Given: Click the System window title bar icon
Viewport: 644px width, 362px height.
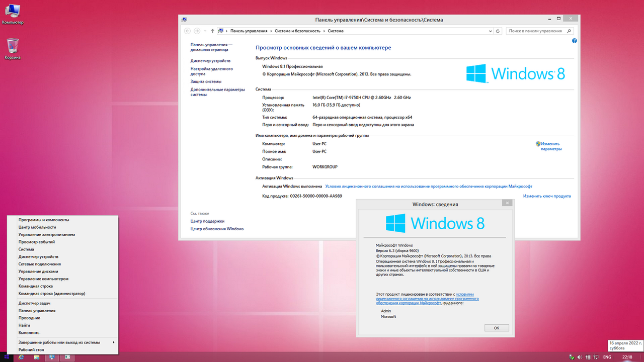Looking at the screenshot, I should coord(185,20).
